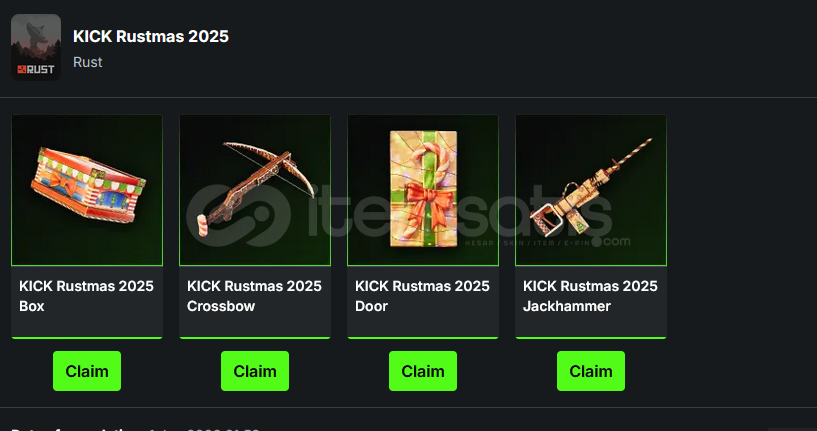
Task: Click the Rust game logo icon
Action: (36, 47)
